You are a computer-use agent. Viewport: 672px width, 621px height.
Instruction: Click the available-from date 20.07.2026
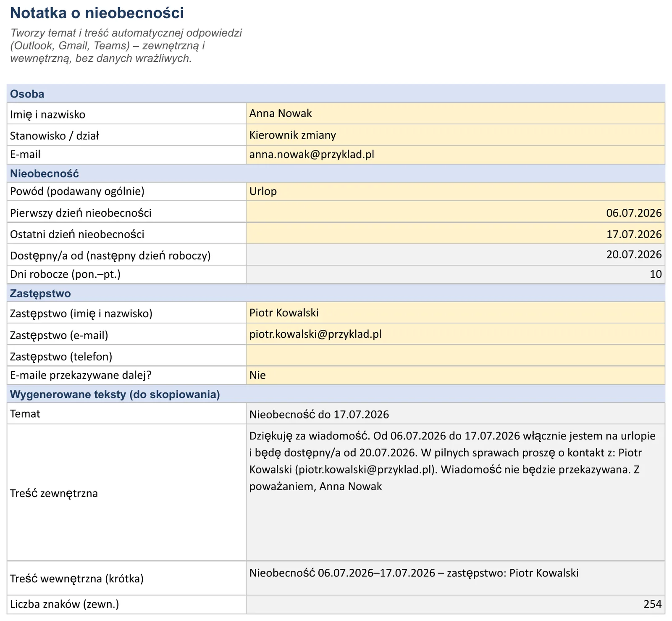pos(455,255)
